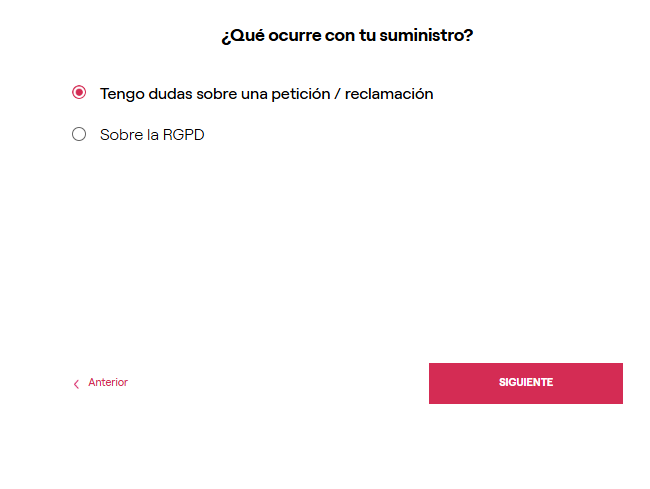Click the left chevron icon beside Anterior
Image resolution: width=650 pixels, height=489 pixels.
click(x=76, y=384)
